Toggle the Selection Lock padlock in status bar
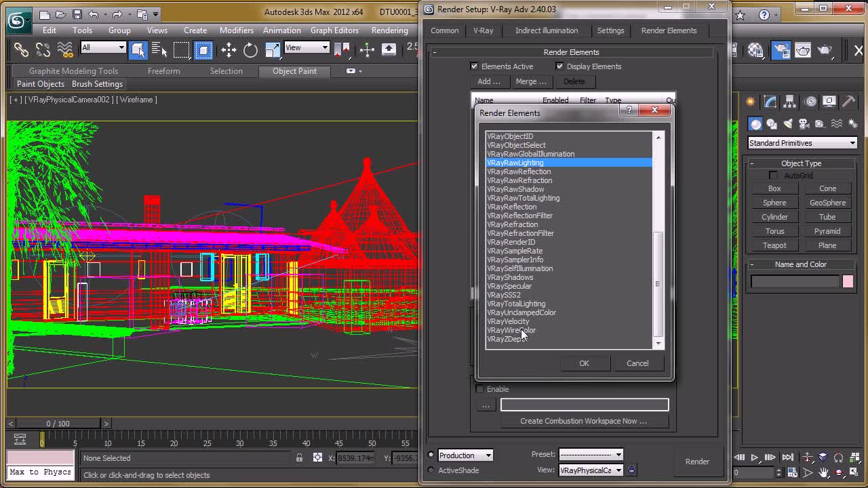Screen dimensions: 868x488 pyautogui.click(x=299, y=458)
